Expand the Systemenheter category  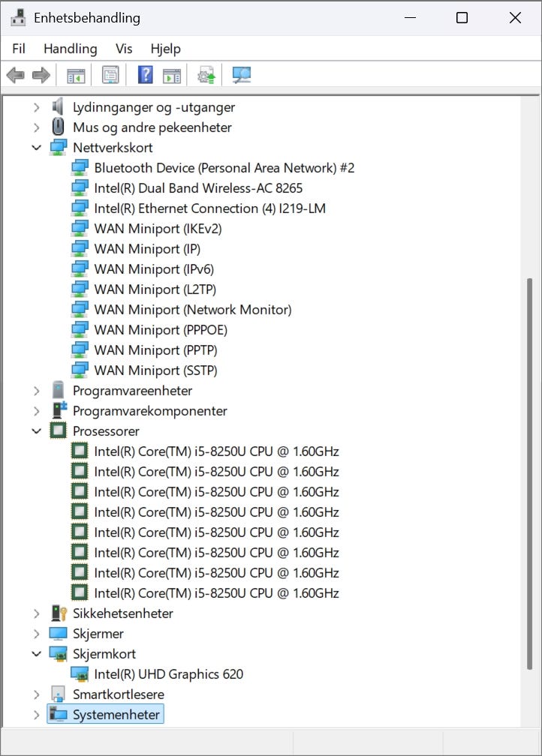click(37, 715)
